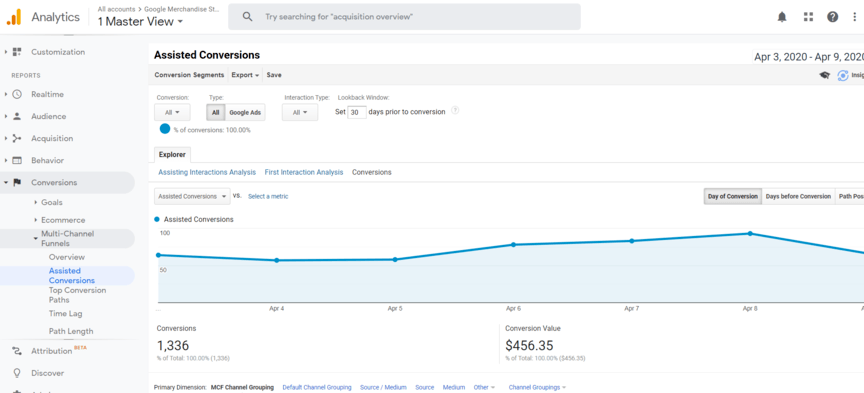Click the Acquisition branching icon
The image size is (864, 393).
click(17, 138)
